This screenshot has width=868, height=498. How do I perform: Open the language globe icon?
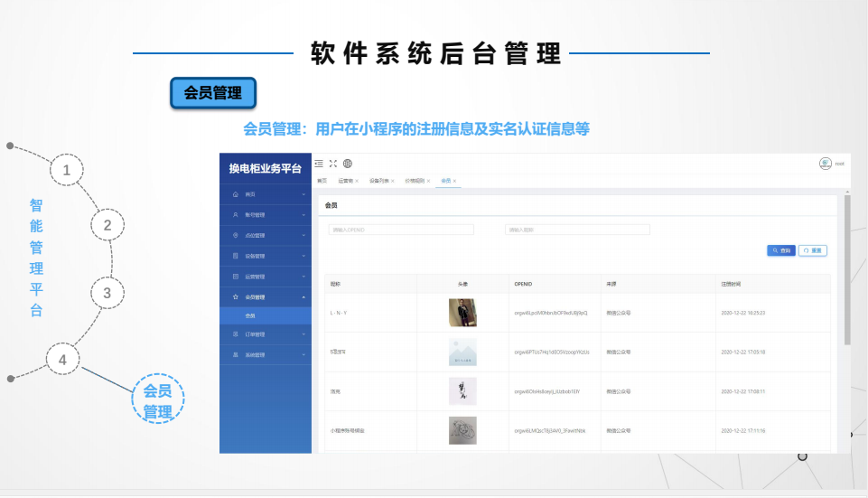click(348, 164)
